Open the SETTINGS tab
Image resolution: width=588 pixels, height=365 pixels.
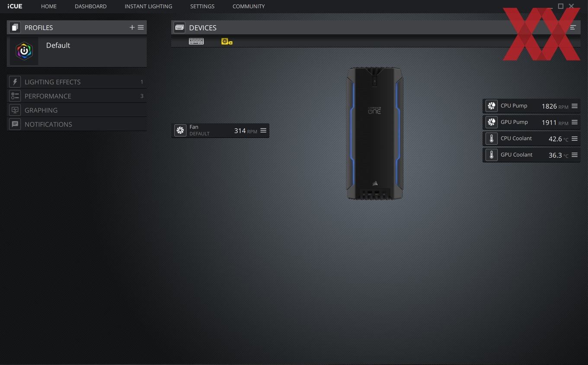[x=202, y=6]
